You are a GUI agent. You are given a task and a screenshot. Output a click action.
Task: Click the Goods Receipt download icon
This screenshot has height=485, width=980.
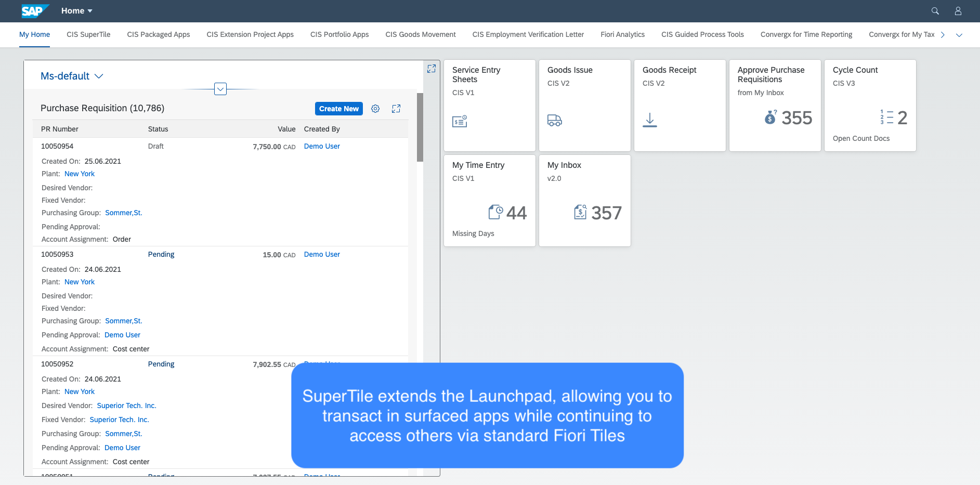coord(649,119)
